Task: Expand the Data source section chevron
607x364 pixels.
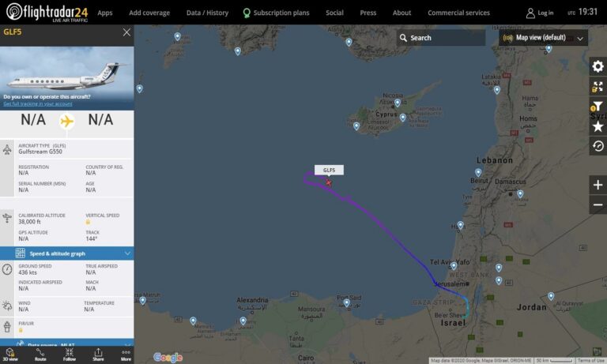Action: point(128,344)
